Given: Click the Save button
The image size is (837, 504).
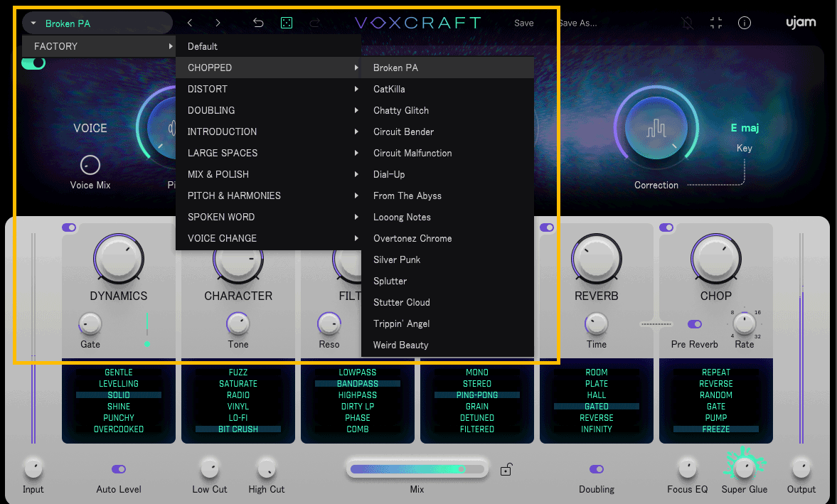Looking at the screenshot, I should tap(523, 22).
